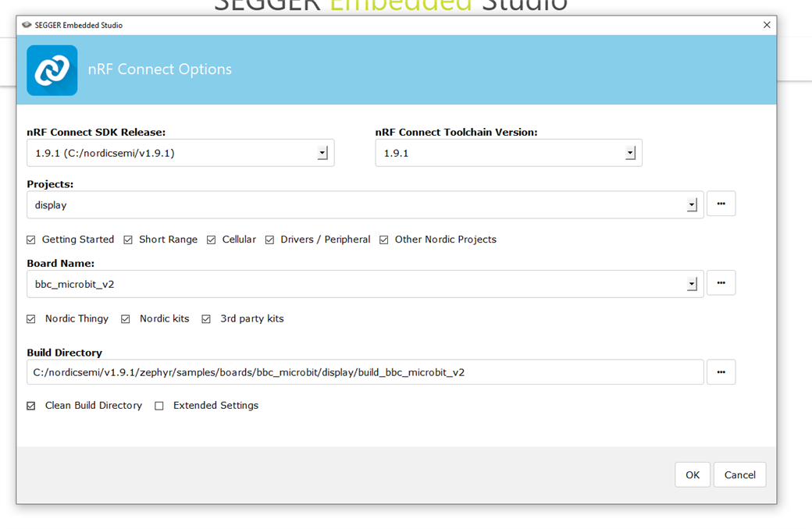Image resolution: width=812 pixels, height=529 pixels.
Task: Open the nRF Connect SDK Release dropdown
Action: (x=322, y=153)
